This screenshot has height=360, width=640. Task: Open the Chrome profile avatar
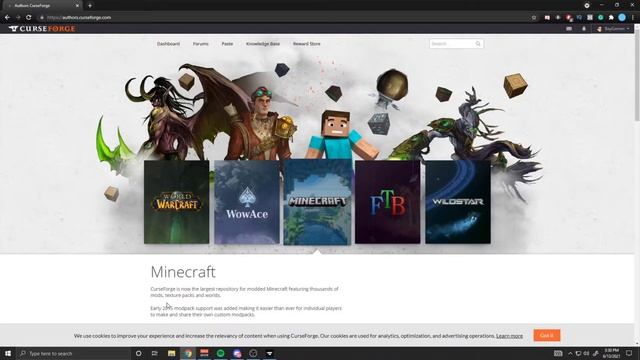[x=622, y=18]
